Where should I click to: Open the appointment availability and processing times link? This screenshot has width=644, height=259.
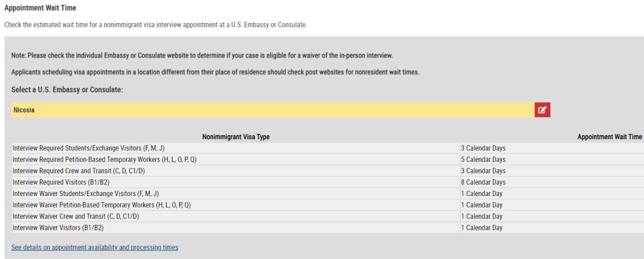[95, 247]
